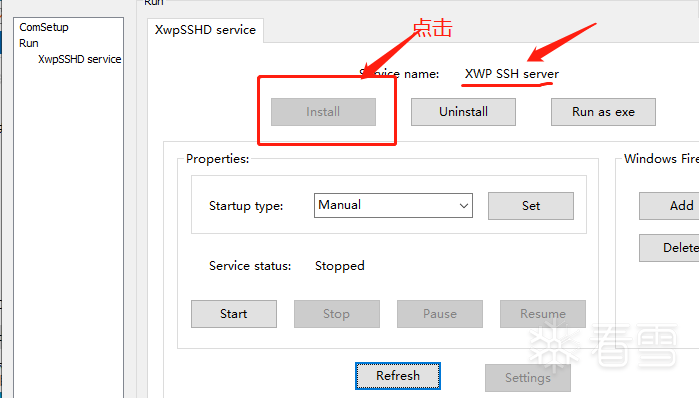Open XwpSSHD service tree entry
The width and height of the screenshot is (699, 398).
click(79, 59)
